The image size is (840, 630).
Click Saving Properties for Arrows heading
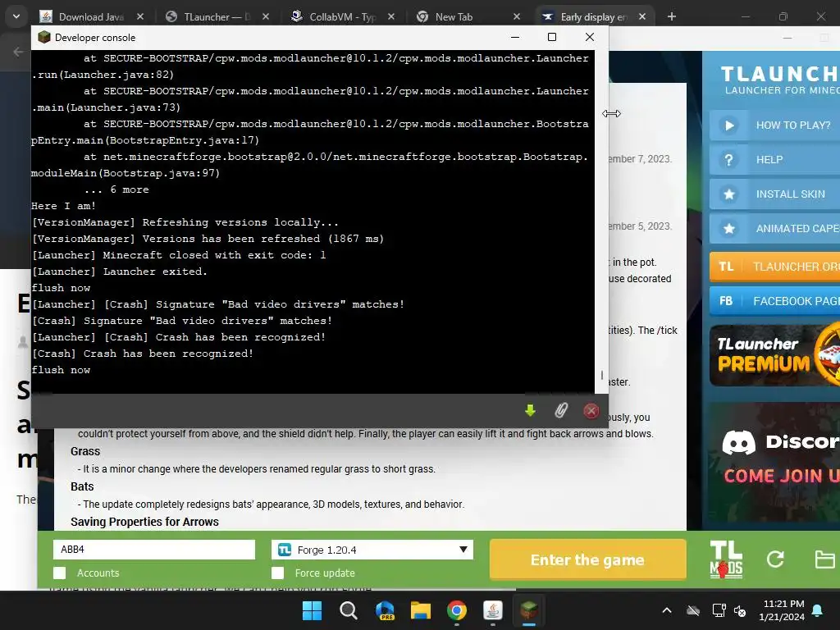(x=144, y=522)
